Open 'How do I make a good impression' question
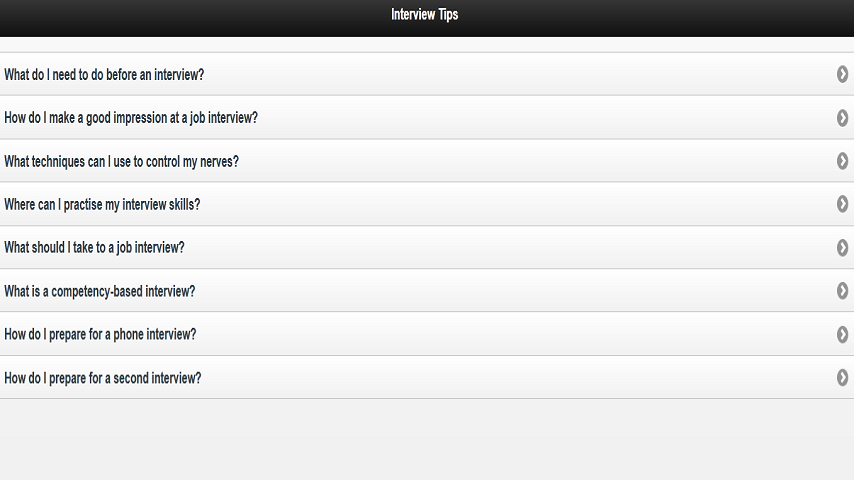 (131, 118)
